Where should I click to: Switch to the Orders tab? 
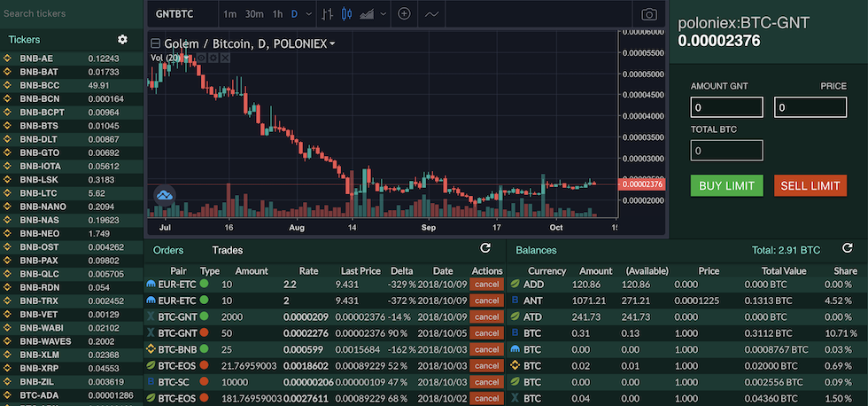(168, 250)
